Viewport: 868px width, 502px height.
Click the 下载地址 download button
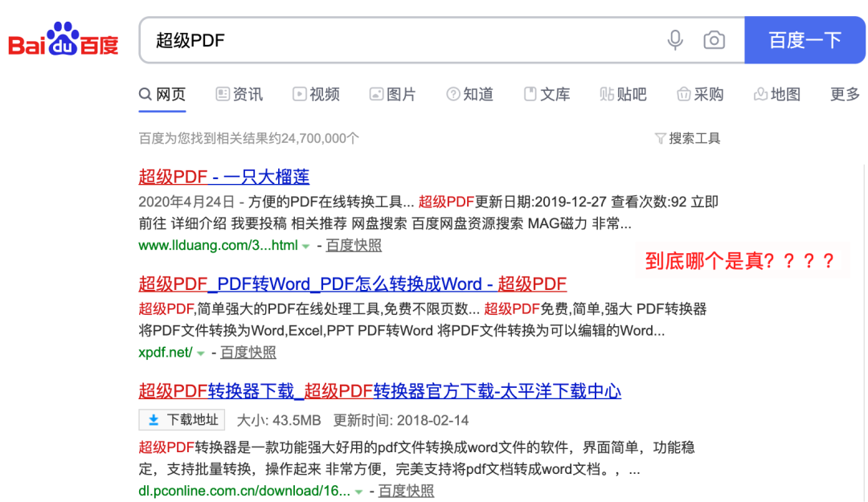tap(182, 420)
